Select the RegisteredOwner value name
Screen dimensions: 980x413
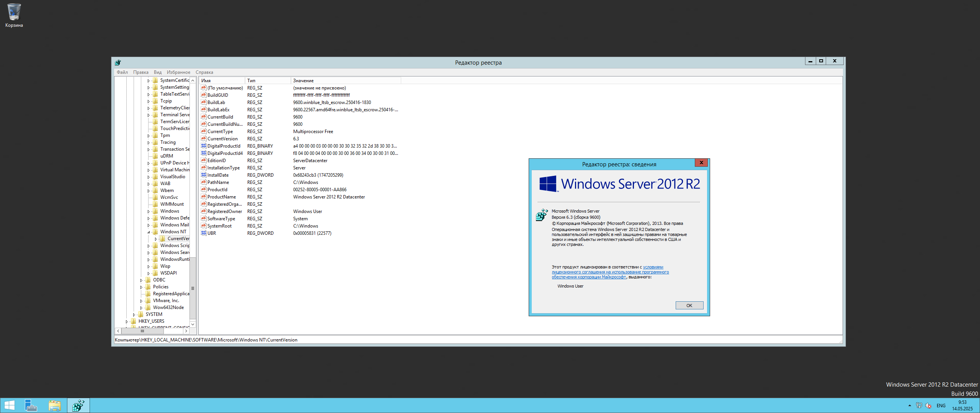(225, 211)
